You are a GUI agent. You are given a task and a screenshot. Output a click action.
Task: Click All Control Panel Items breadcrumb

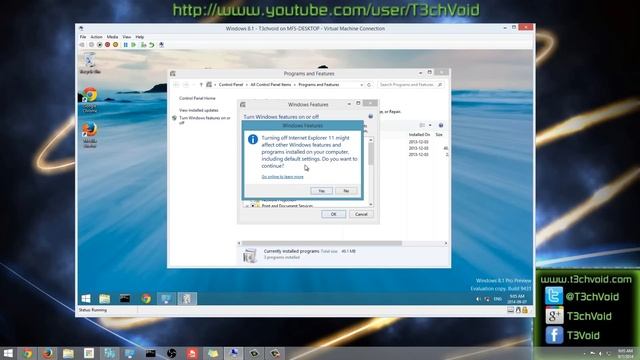271,84
